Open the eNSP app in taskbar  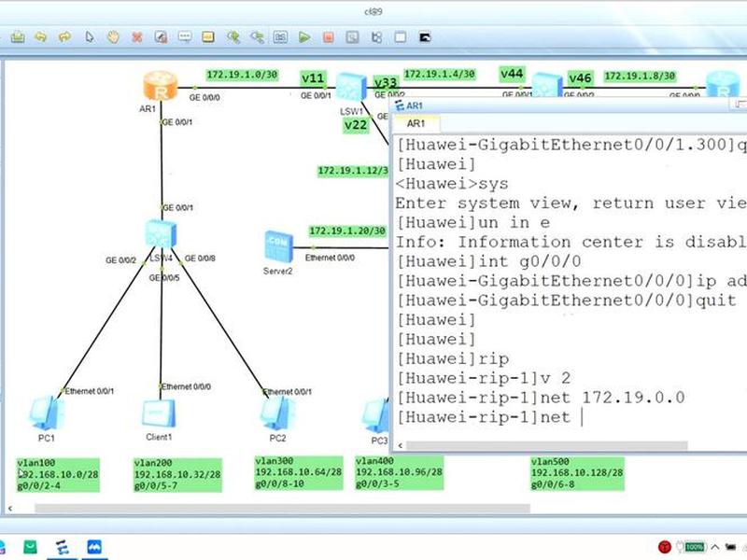[x=62, y=547]
